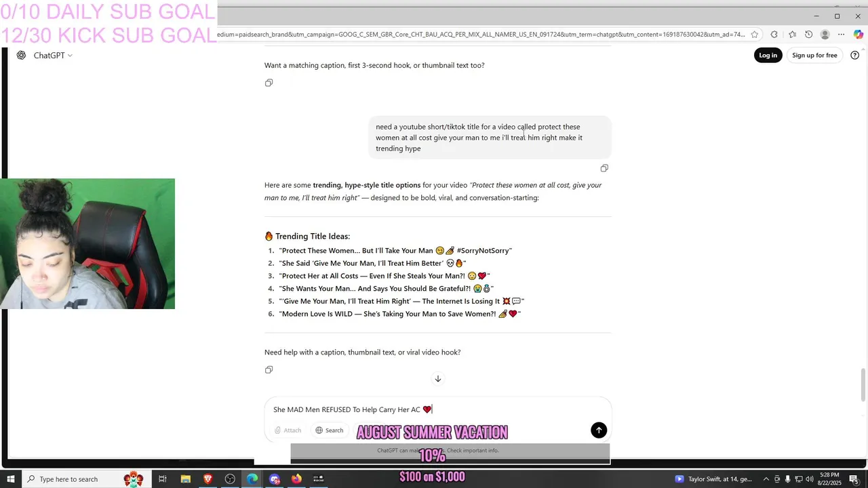Viewport: 868px width, 488px height.
Task: Copy the reply ending 'thumbnail text too?'
Action: tap(269, 83)
